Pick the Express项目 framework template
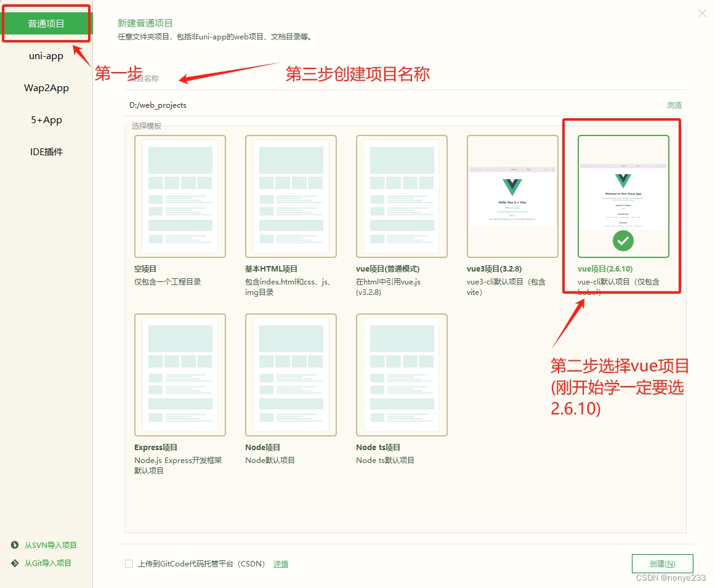The height and width of the screenshot is (588, 715). (x=180, y=374)
